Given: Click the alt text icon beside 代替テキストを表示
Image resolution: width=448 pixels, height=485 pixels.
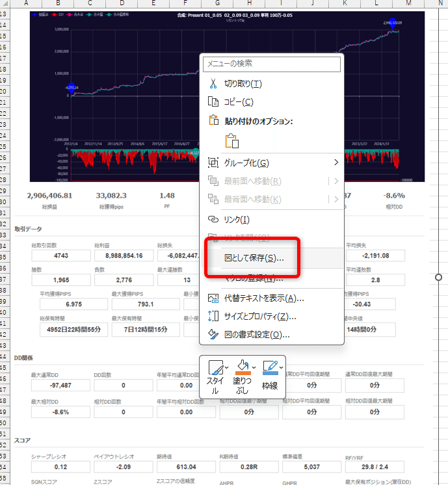Looking at the screenshot, I should (213, 298).
